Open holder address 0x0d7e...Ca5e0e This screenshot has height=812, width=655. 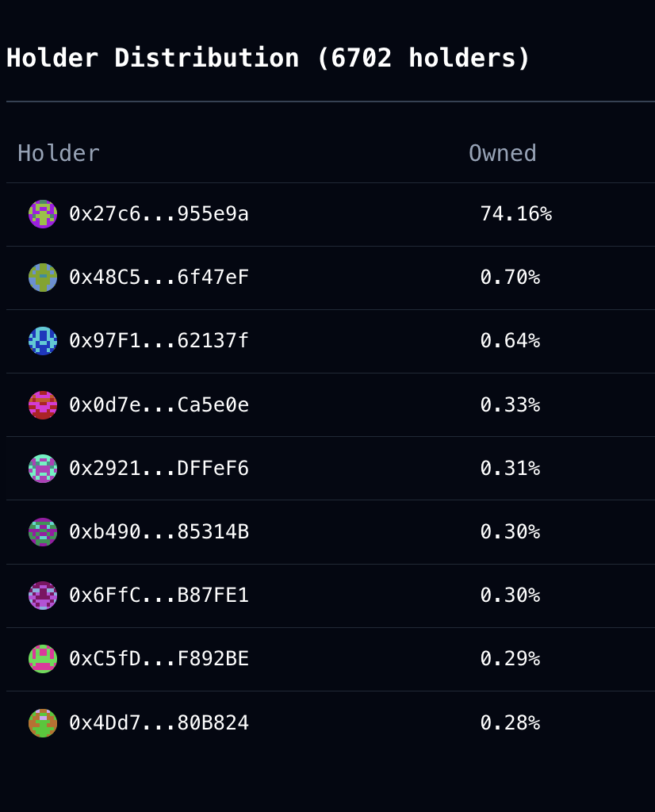[159, 405]
